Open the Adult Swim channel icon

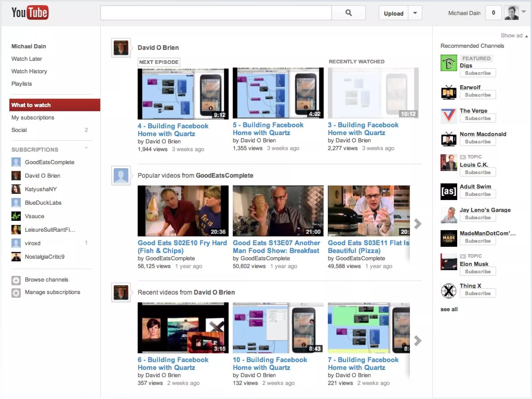click(449, 192)
